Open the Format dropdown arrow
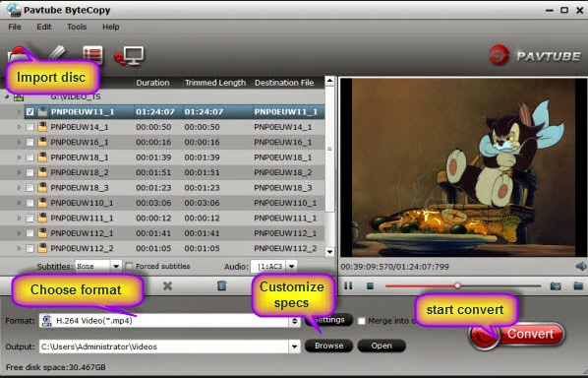This screenshot has height=378, width=588. (295, 321)
